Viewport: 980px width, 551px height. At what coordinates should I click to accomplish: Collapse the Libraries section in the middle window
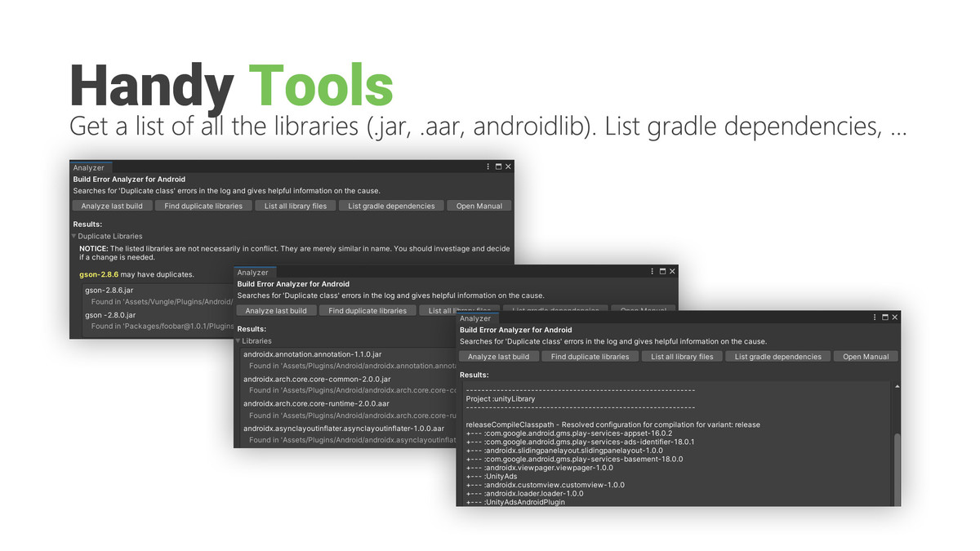pos(237,341)
